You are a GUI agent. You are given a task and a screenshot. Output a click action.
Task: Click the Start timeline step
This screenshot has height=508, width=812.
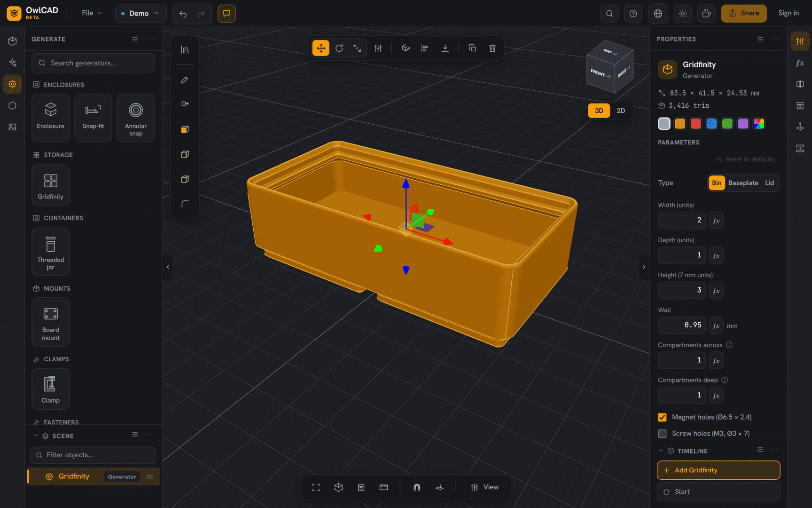pos(718,492)
